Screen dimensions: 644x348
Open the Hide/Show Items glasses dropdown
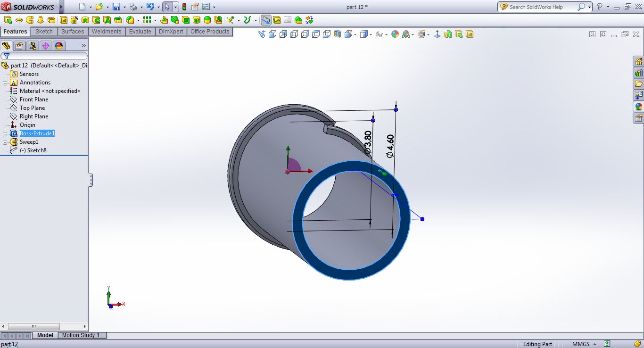pyautogui.click(x=386, y=34)
